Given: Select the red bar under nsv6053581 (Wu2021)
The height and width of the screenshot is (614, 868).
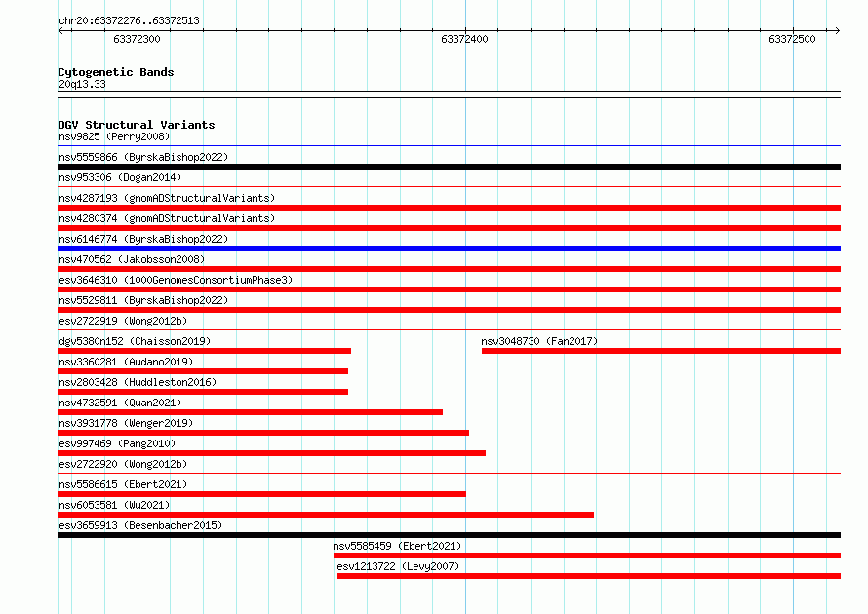Looking at the screenshot, I should click(326, 515).
